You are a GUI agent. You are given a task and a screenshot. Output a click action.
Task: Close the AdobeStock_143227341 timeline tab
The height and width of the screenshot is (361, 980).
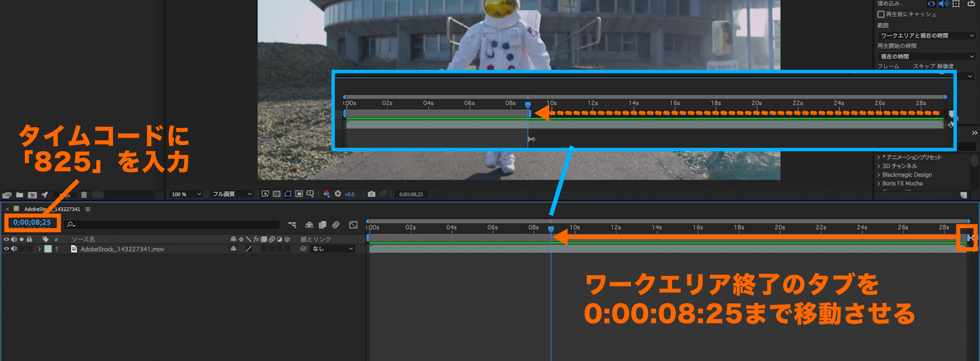click(x=7, y=209)
